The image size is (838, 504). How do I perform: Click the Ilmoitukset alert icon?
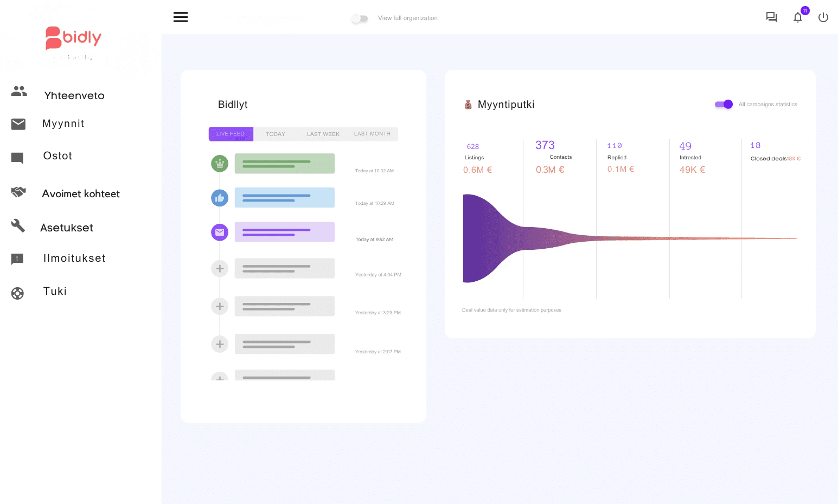17,259
